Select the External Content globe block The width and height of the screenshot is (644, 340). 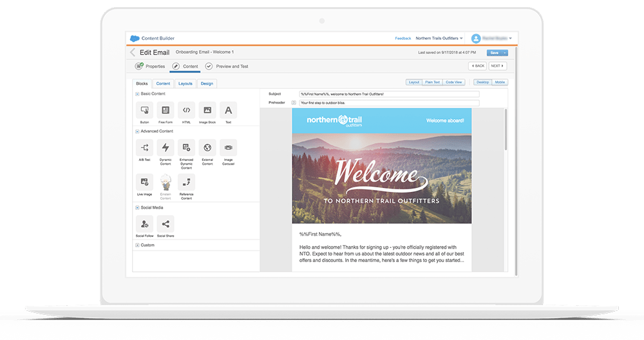[x=207, y=147]
